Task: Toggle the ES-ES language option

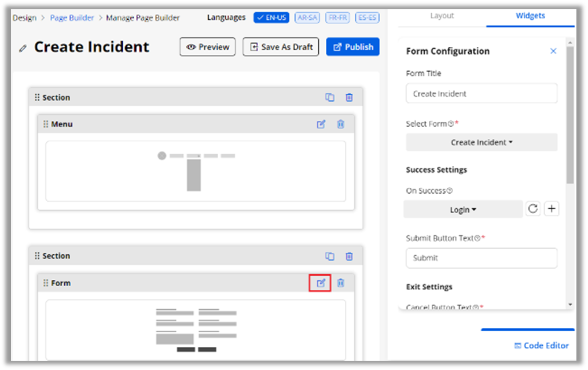Action: coord(367,17)
